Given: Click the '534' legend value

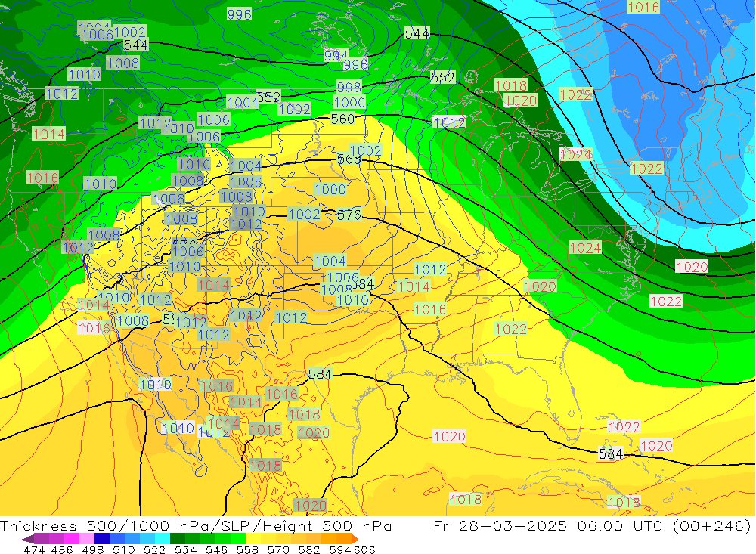Looking at the screenshot, I should 185,549.
